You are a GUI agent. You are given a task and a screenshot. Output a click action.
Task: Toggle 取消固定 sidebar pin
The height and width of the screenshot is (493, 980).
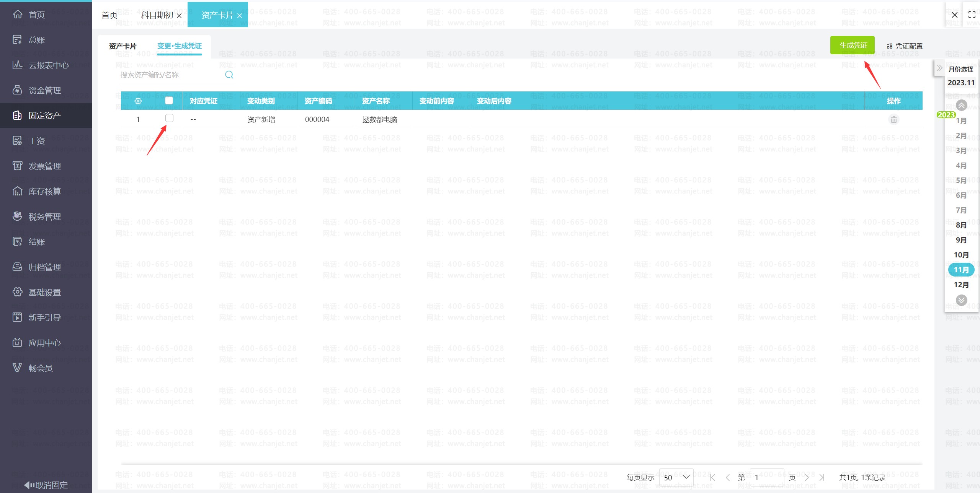coord(46,485)
